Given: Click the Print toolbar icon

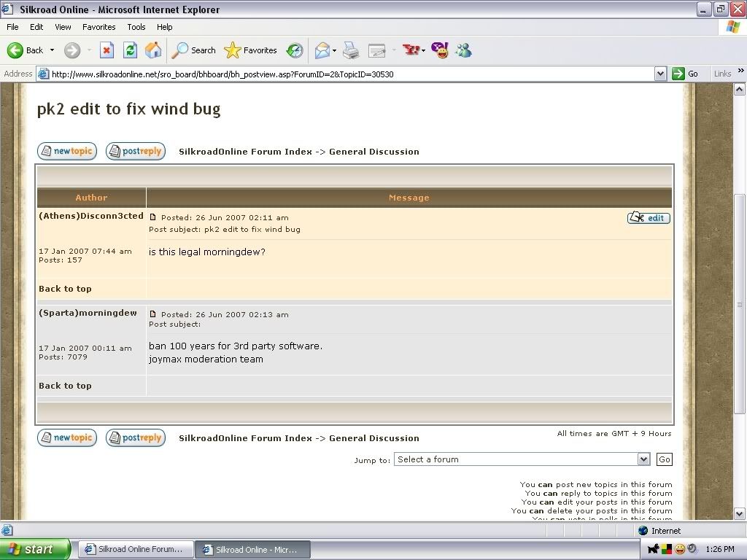Looking at the screenshot, I should [351, 50].
